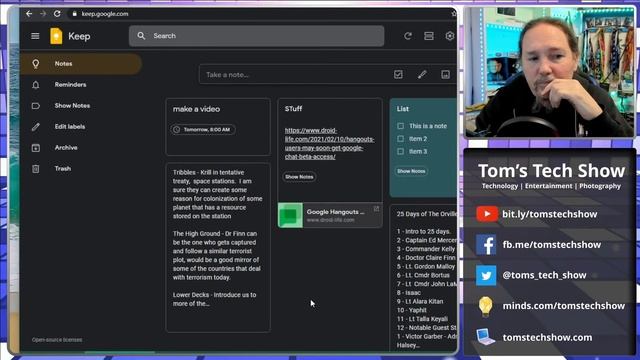Click the padlock icon in the address bar

pyautogui.click(x=74, y=13)
